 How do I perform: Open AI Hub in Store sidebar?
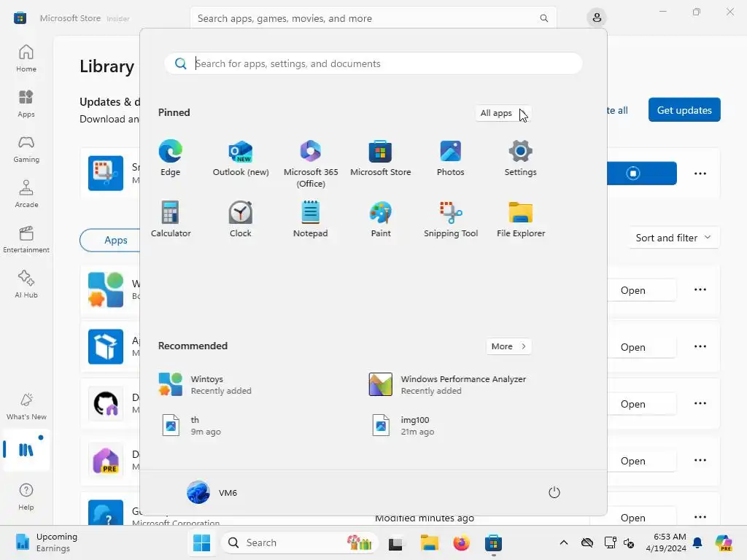click(26, 284)
